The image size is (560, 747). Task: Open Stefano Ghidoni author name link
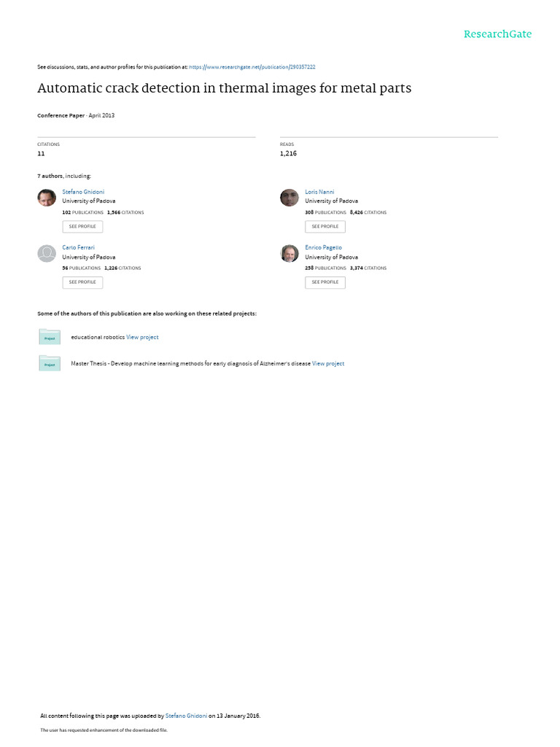83,192
